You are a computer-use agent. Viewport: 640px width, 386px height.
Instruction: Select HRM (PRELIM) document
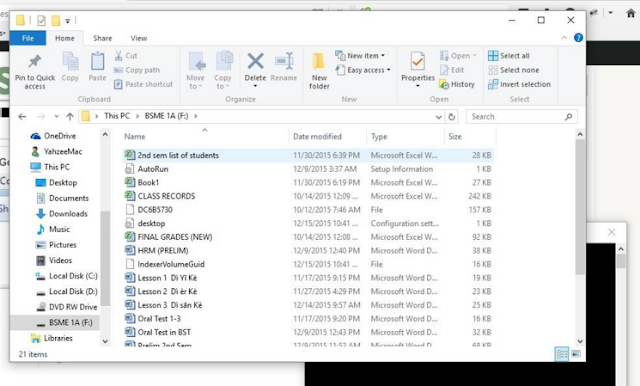pos(308,251)
